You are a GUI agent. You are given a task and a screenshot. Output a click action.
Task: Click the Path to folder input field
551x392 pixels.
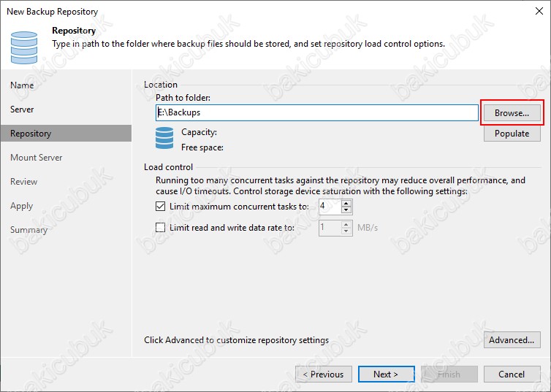[317, 112]
